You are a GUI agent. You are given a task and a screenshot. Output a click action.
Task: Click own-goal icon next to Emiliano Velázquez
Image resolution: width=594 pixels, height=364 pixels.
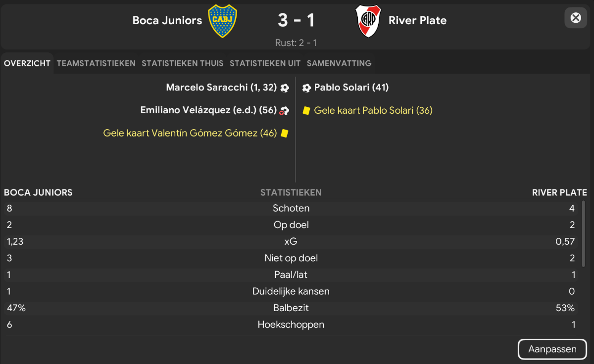284,110
